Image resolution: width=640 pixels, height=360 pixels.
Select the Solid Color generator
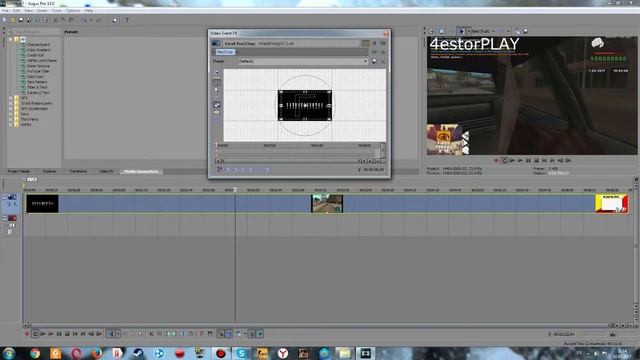coord(35,76)
